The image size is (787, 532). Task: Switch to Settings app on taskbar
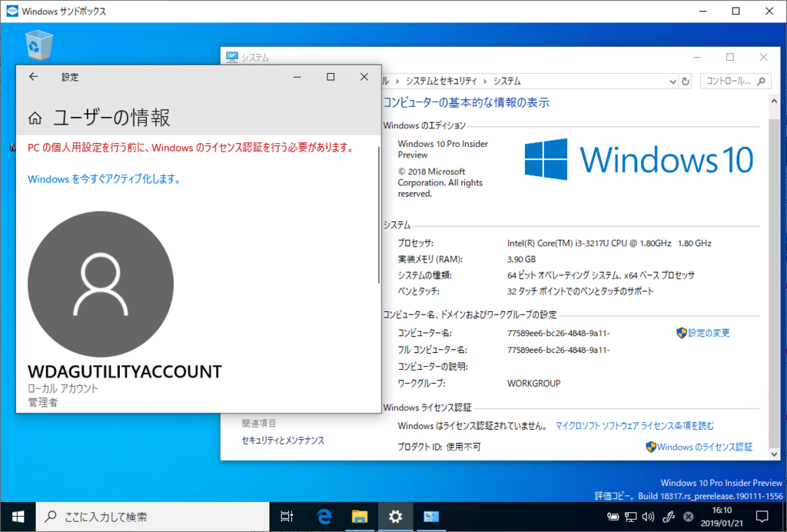[x=396, y=517]
